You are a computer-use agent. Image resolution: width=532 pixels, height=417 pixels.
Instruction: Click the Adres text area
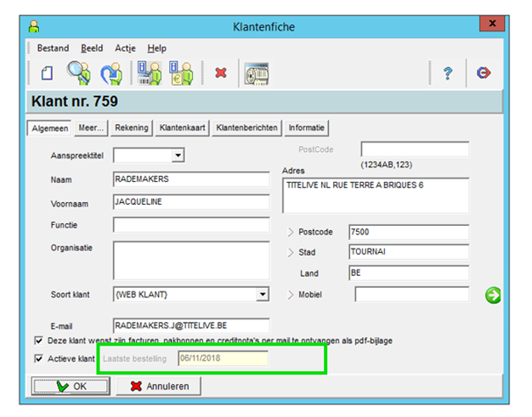click(x=376, y=195)
